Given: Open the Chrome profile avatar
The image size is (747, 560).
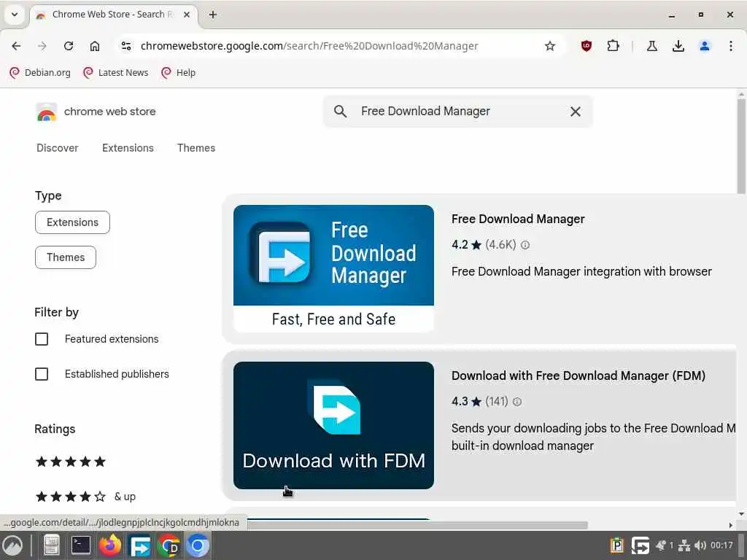Looking at the screenshot, I should point(705,46).
